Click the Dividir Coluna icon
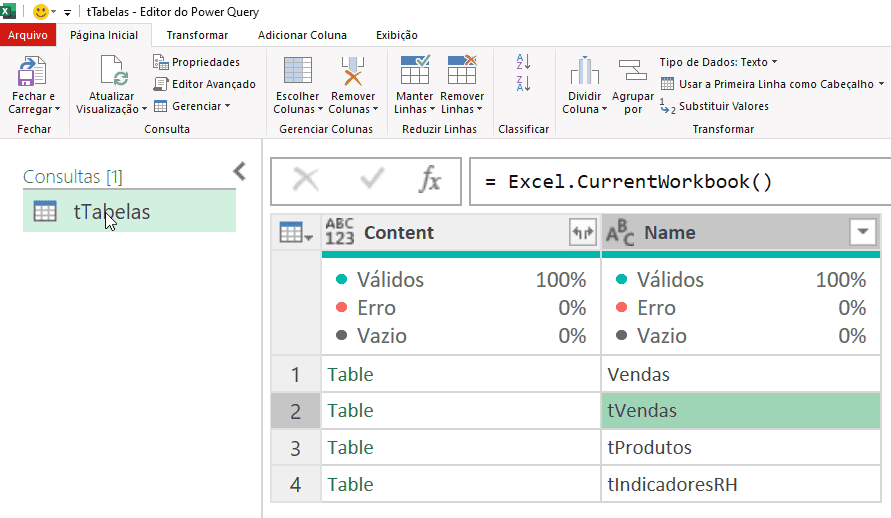The image size is (891, 518). click(x=585, y=72)
